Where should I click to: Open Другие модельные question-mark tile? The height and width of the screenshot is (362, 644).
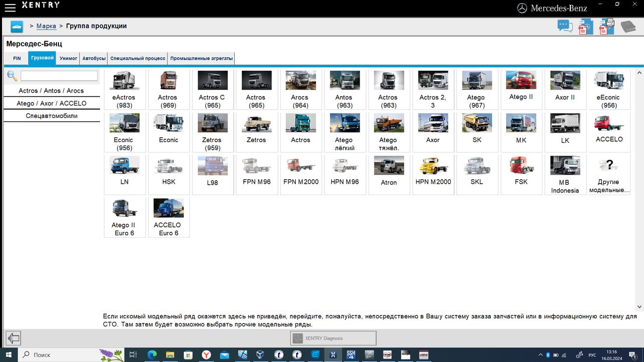coord(609,175)
